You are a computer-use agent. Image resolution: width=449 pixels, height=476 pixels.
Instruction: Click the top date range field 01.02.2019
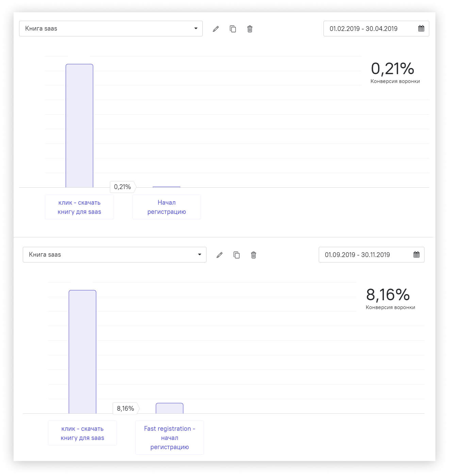tap(376, 29)
